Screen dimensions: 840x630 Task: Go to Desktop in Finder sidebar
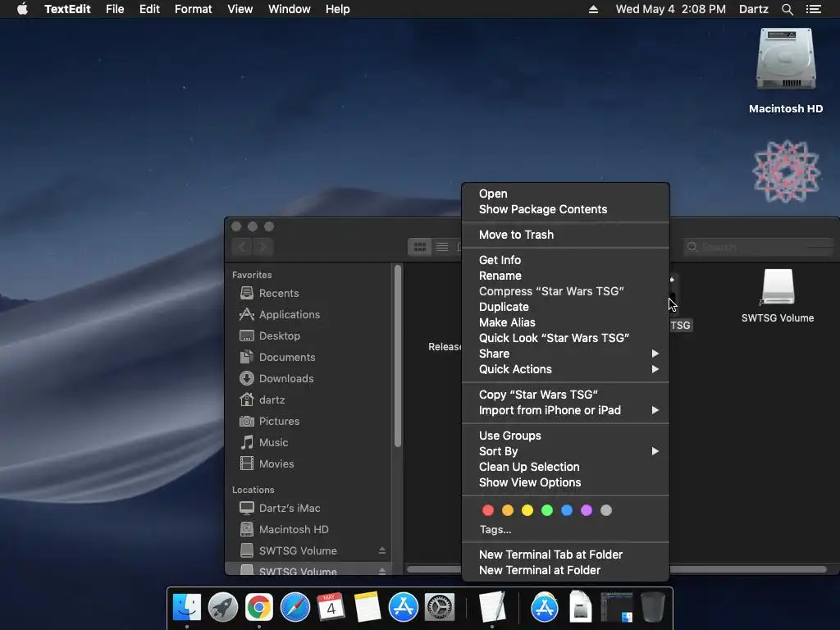279,336
